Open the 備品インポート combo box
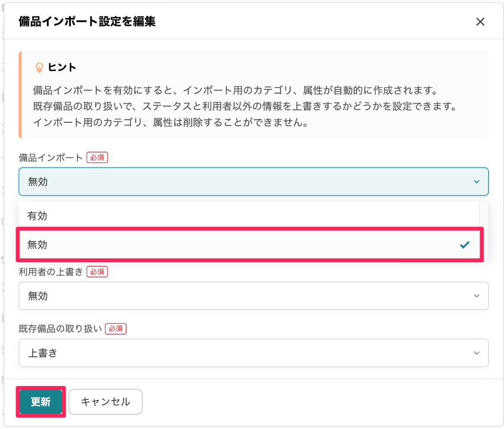This screenshot has height=429, width=504. coord(254,182)
